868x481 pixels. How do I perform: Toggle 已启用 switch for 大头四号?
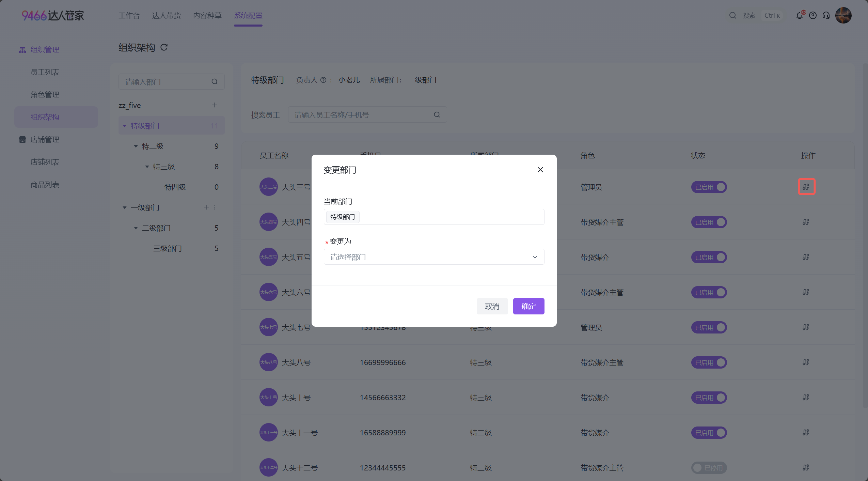709,222
